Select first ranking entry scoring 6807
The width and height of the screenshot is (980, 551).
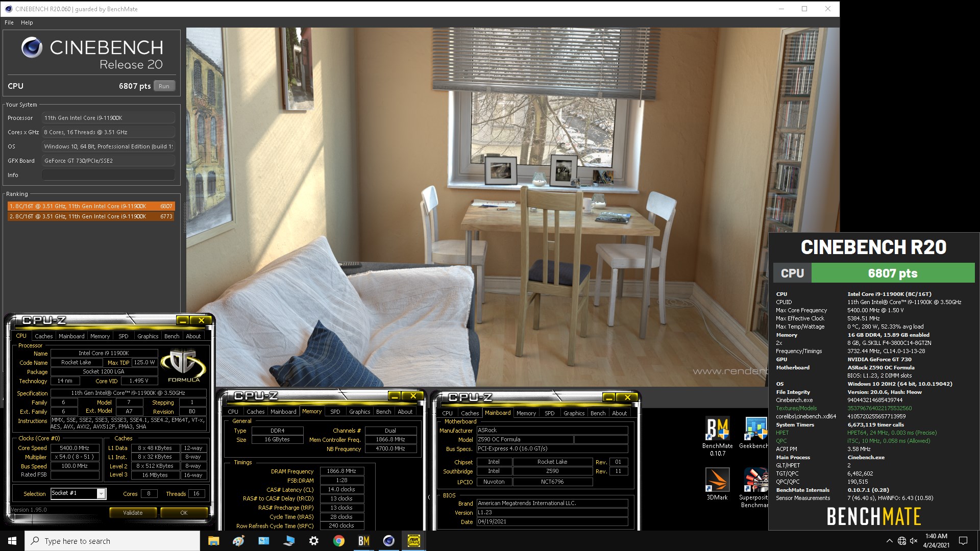pyautogui.click(x=91, y=206)
